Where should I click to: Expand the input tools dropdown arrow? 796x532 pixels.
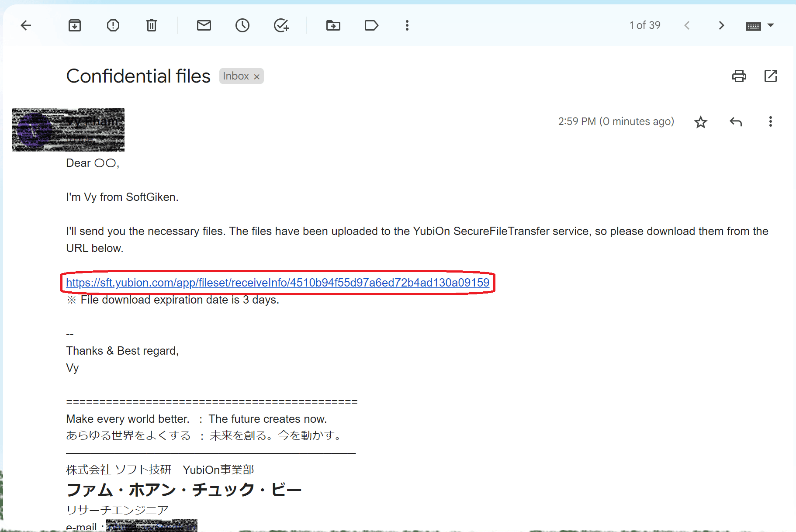[771, 25]
